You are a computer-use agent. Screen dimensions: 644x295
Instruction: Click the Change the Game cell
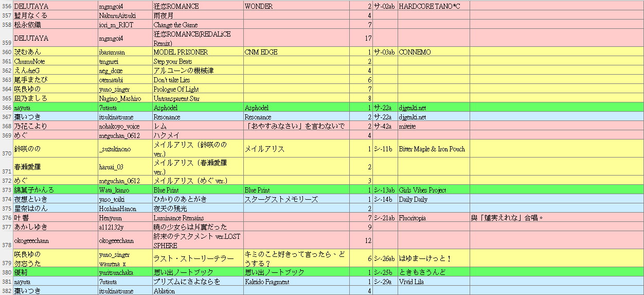tap(198, 25)
